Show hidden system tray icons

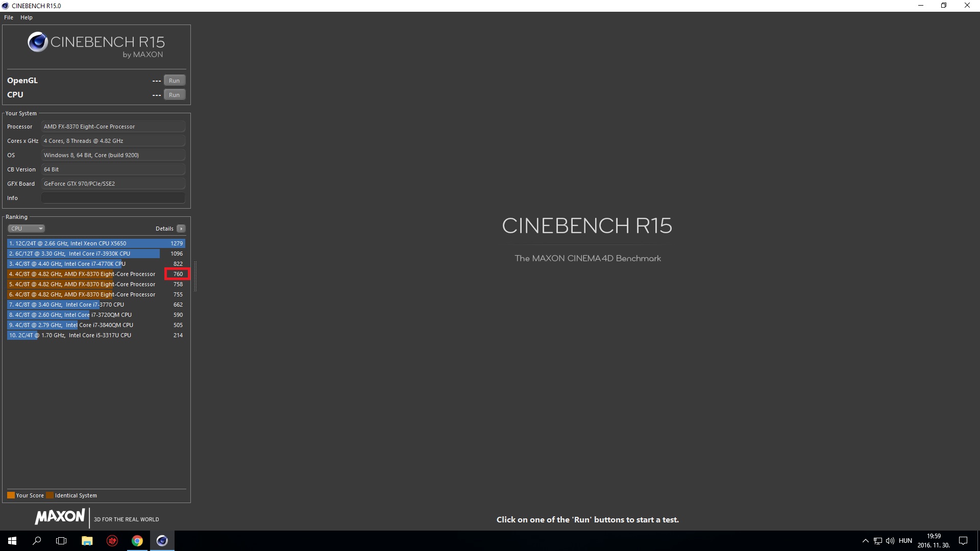pyautogui.click(x=865, y=541)
